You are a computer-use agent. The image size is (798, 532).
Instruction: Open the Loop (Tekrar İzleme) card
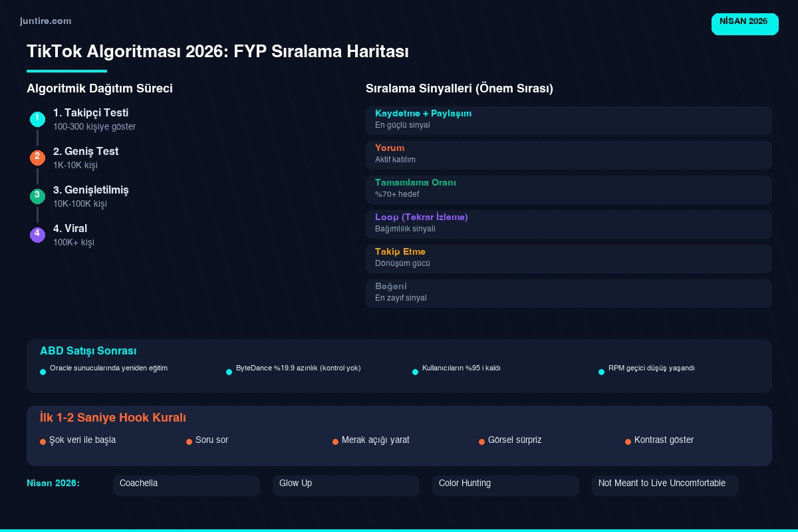(569, 224)
